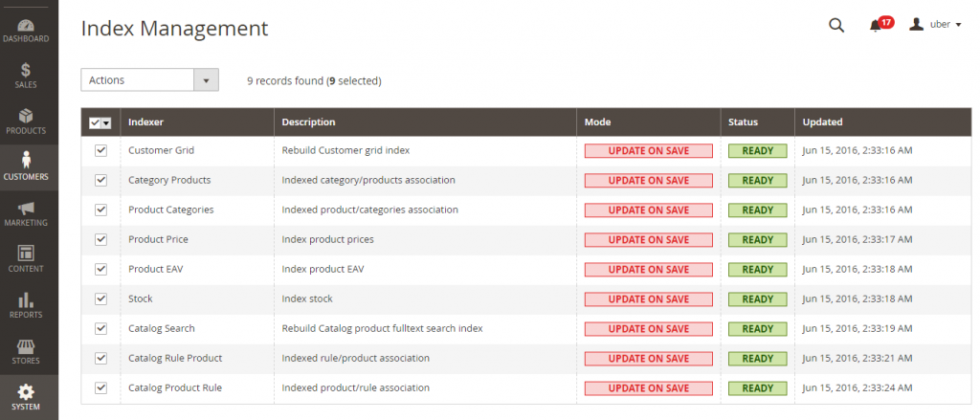Open the Sales dollar icon
Screen dimensions: 980x420
[26, 70]
